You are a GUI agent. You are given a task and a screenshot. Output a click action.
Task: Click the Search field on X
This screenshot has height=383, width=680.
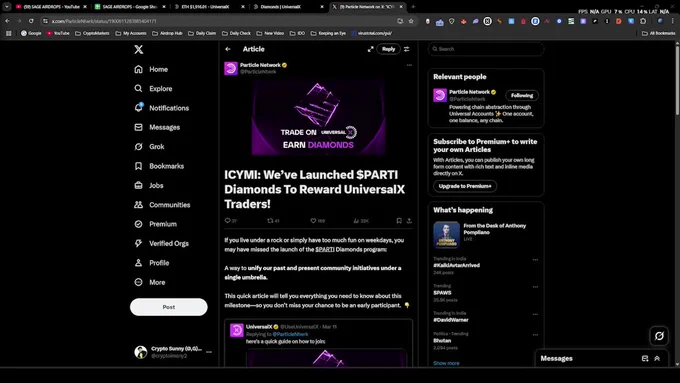click(x=486, y=49)
